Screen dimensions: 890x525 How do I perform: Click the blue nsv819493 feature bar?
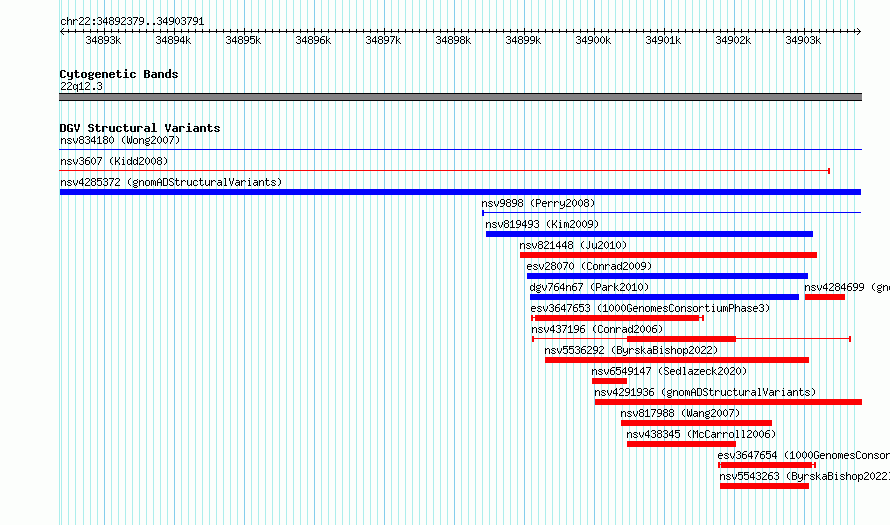coord(649,234)
